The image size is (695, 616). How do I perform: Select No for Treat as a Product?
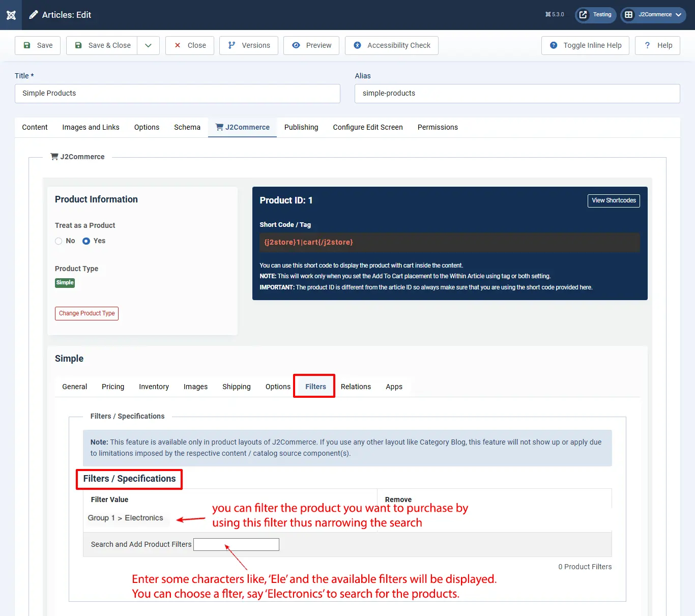(59, 241)
